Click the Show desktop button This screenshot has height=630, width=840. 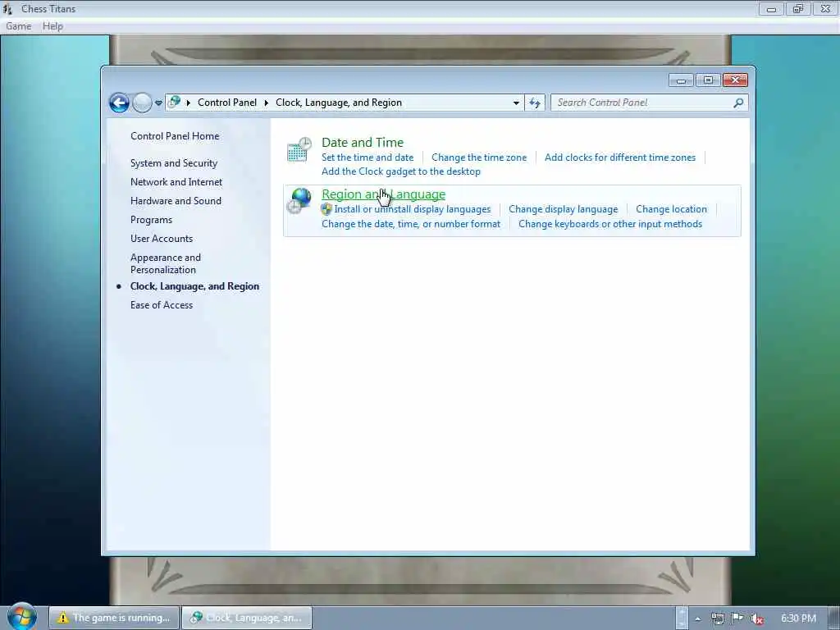pos(834,618)
